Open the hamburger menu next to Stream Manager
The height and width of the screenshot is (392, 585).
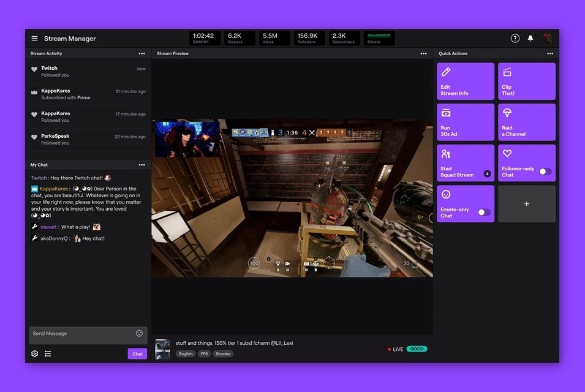point(34,39)
